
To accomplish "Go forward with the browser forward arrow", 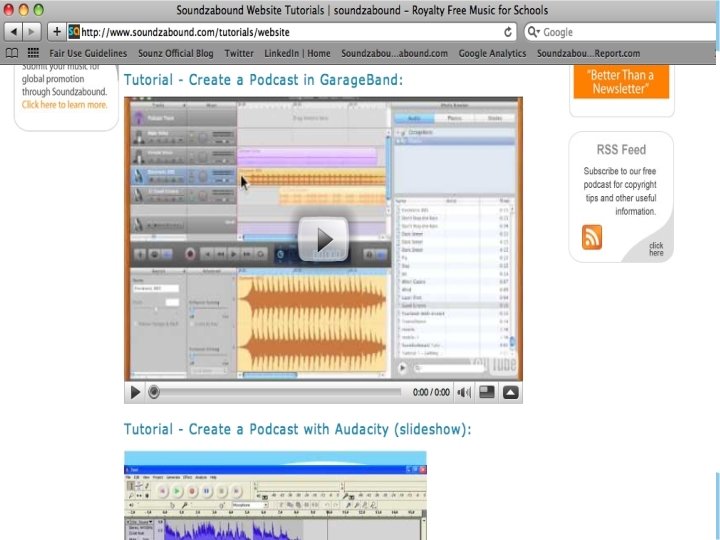I will point(31,32).
